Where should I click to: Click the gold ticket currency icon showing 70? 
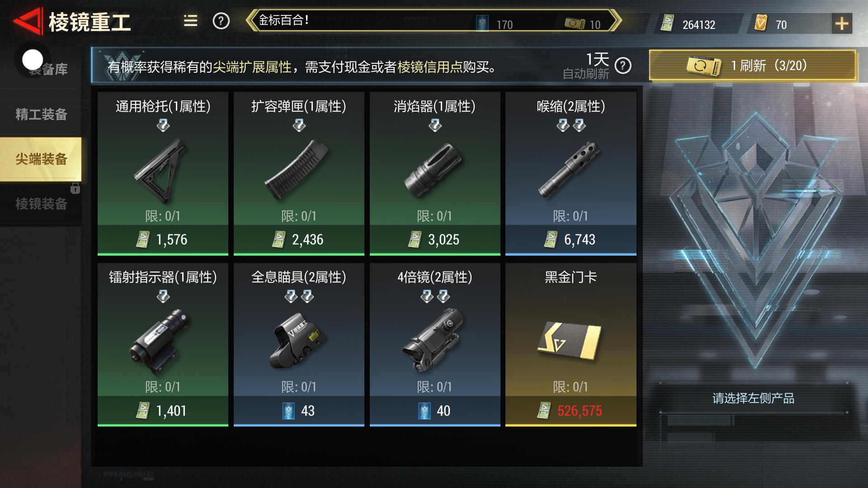pos(761,23)
